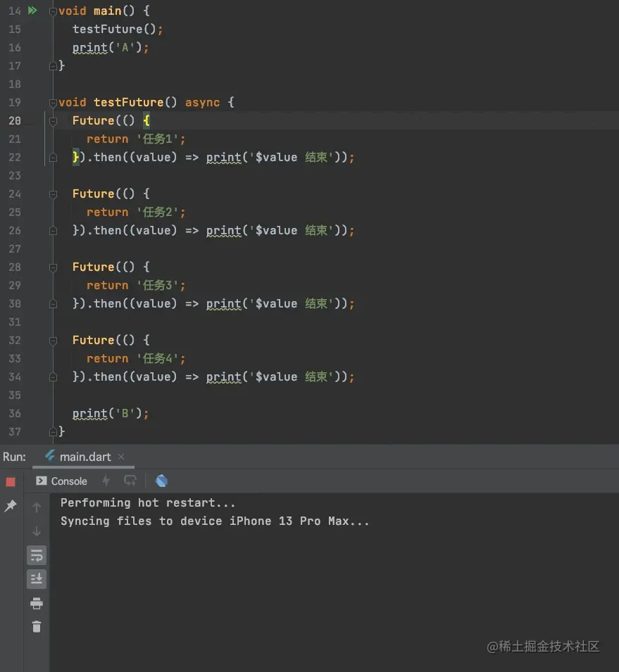Jump up the stack trace with up arrow
This screenshot has width=619, height=672.
pyautogui.click(x=37, y=507)
